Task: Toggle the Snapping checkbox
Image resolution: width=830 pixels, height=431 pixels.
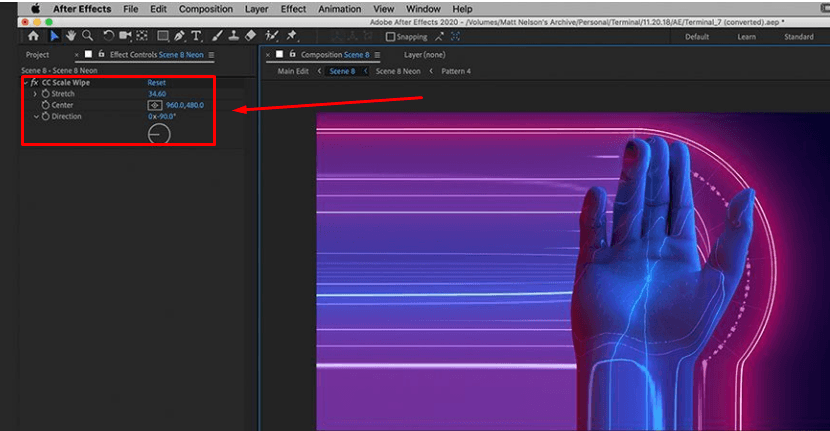Action: 390,37
